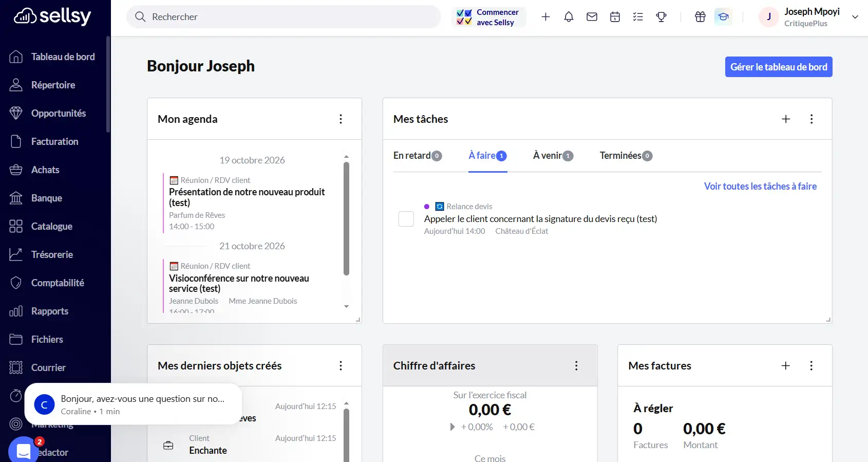Switch to the À venir tab
Screen dimensions: 868x462
pos(553,156)
